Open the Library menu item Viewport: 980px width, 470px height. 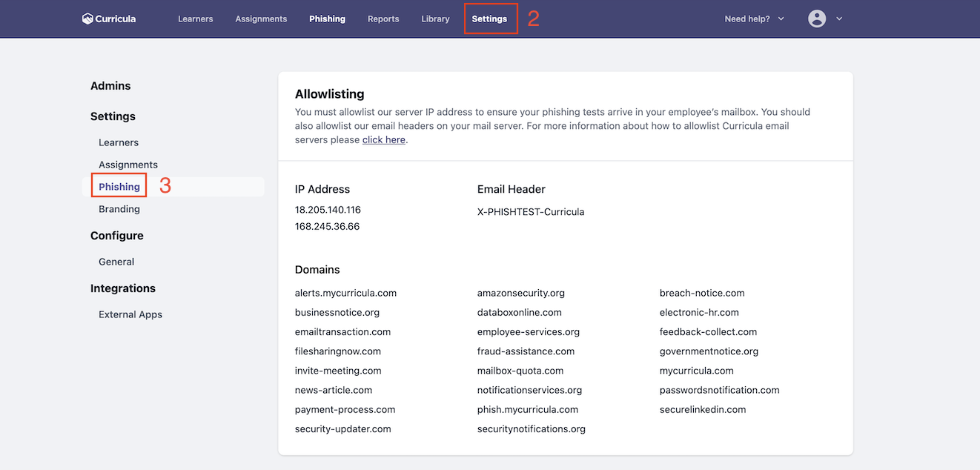pyautogui.click(x=435, y=19)
